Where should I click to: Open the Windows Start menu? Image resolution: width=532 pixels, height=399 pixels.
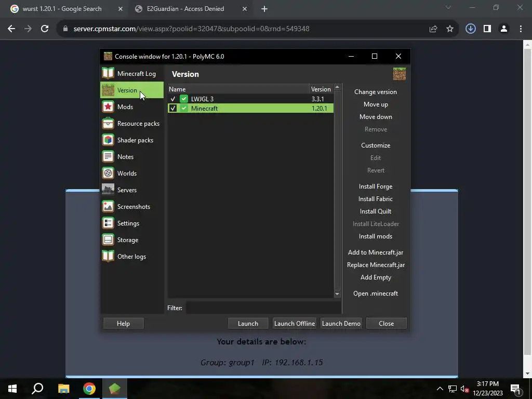coord(12,389)
